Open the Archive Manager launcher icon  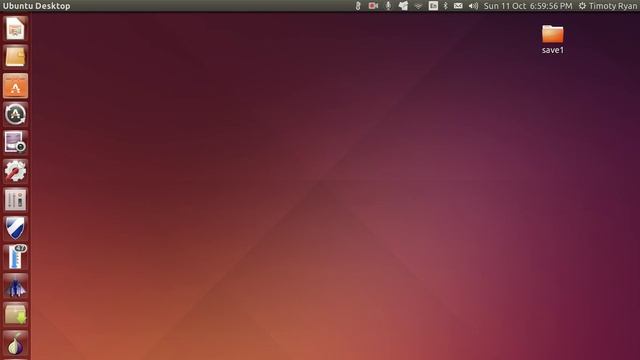point(16,57)
